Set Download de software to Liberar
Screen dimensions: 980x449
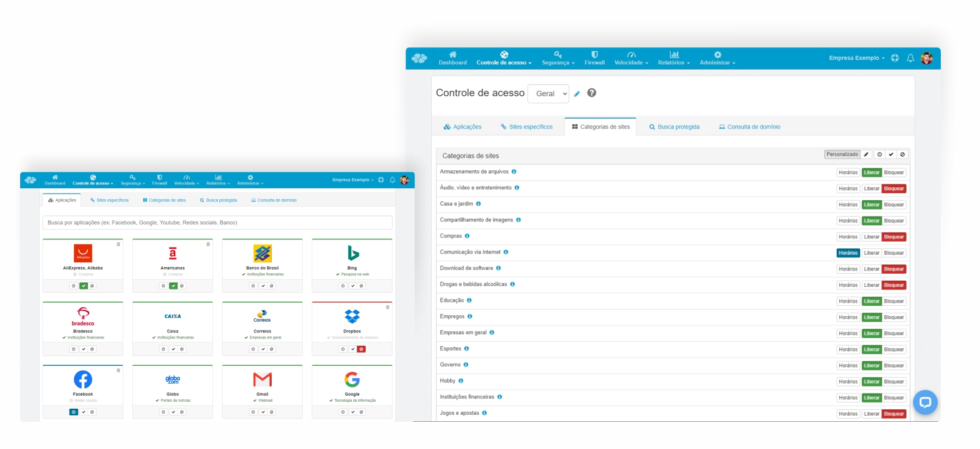[x=872, y=269]
